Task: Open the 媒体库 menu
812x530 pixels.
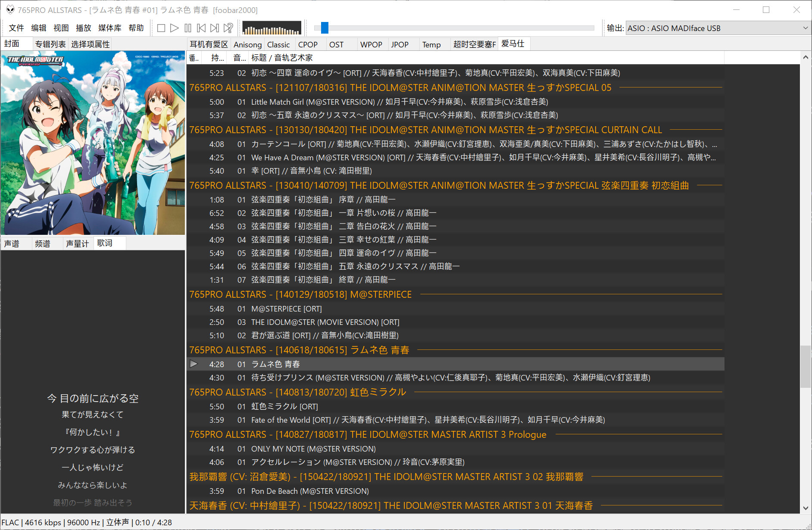Action: [x=110, y=28]
